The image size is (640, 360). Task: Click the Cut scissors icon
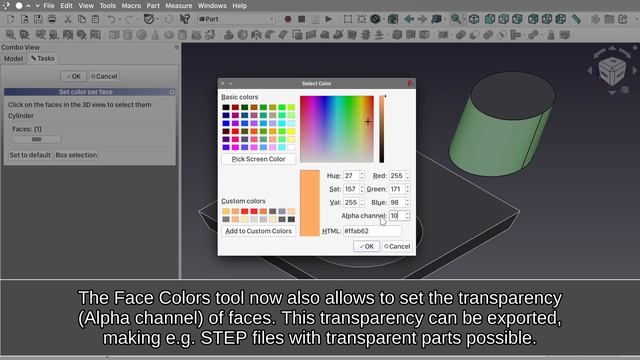[x=68, y=19]
